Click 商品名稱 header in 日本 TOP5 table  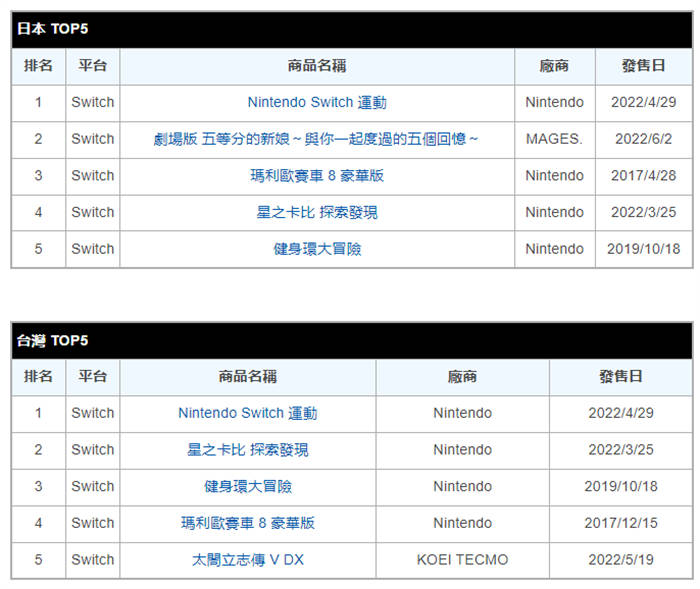coord(317,66)
